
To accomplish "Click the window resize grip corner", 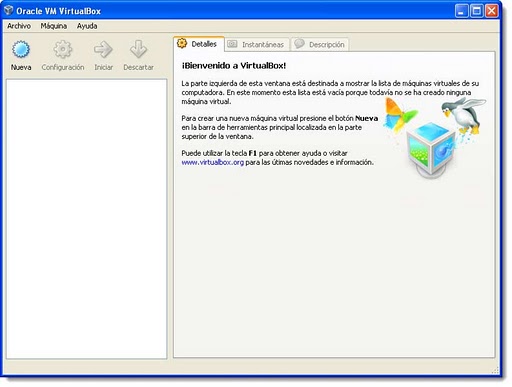I will (495, 370).
